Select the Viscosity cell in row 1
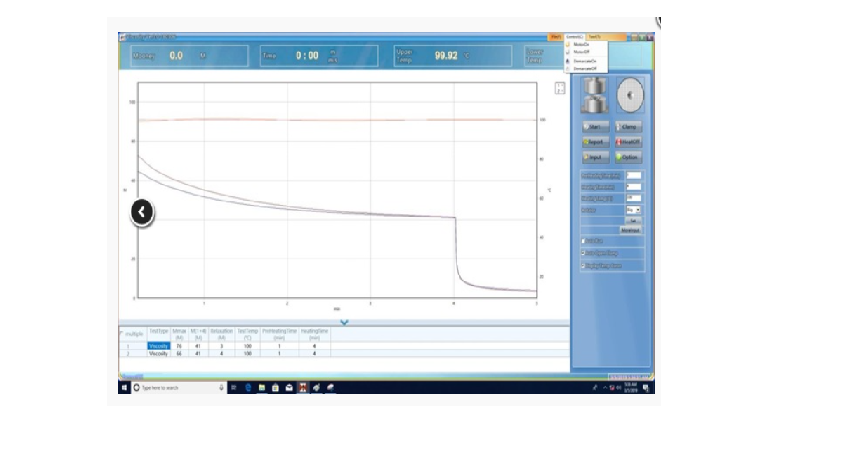Viewport: 855px width, 457px height. pos(158,346)
